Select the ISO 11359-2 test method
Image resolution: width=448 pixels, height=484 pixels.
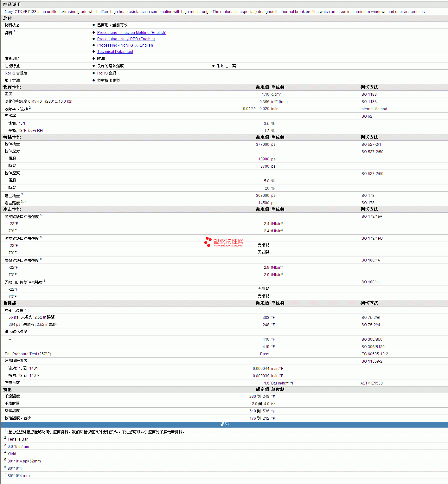coord(371,361)
